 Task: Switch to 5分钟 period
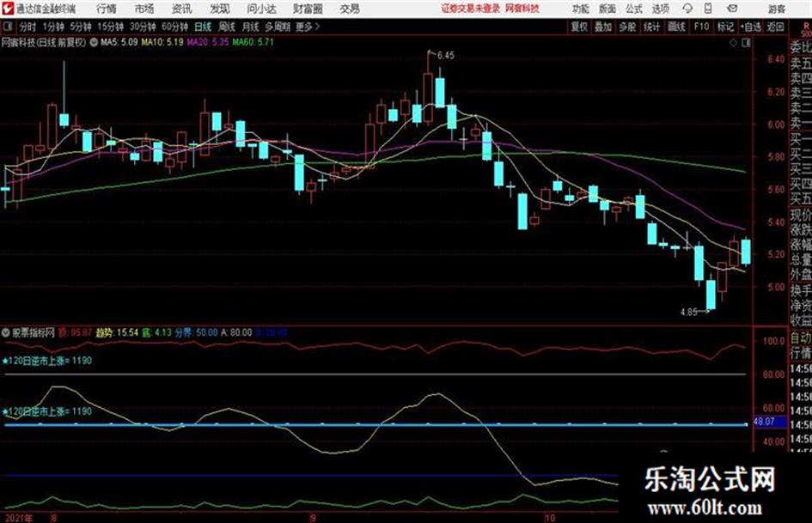[80, 27]
